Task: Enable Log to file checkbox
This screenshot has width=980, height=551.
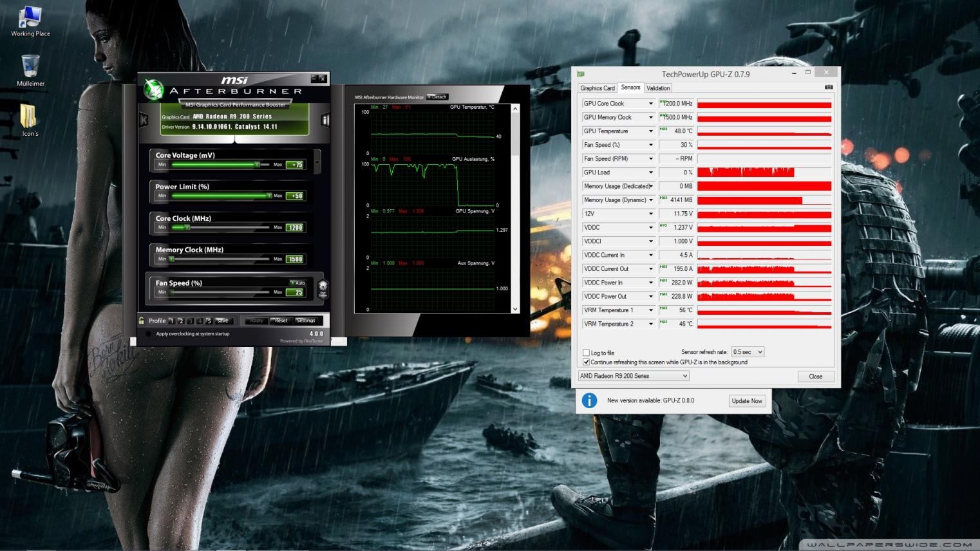Action: coord(586,353)
